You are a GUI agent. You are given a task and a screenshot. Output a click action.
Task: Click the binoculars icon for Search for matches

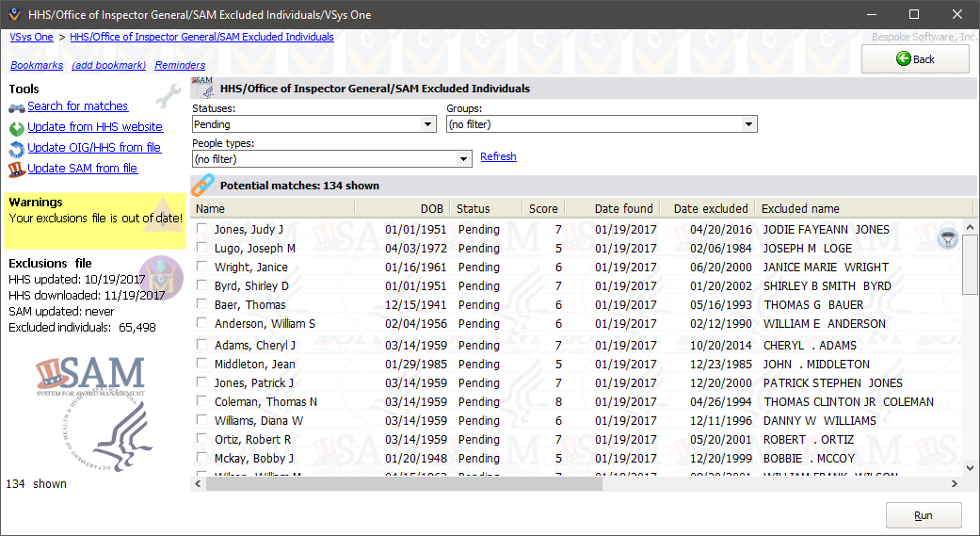tap(17, 107)
